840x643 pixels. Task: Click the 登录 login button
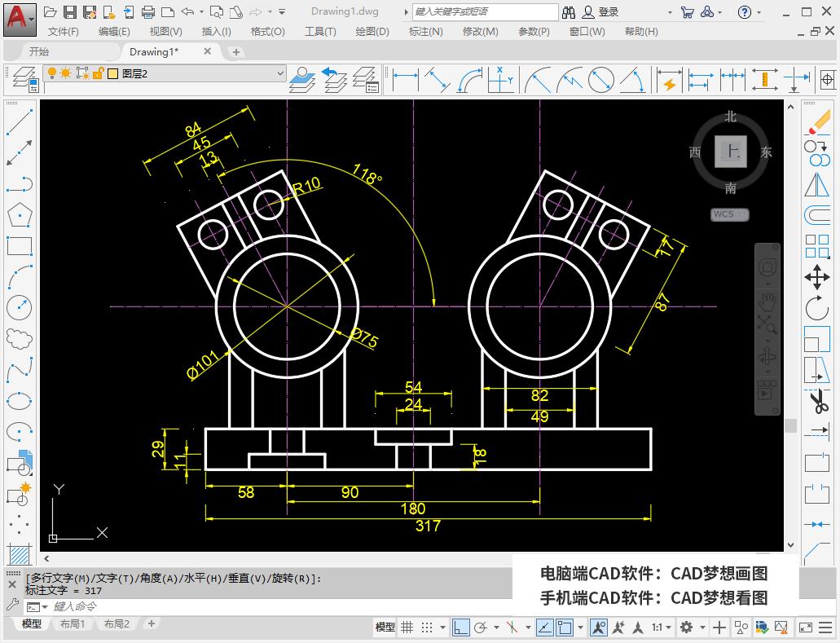click(x=607, y=11)
